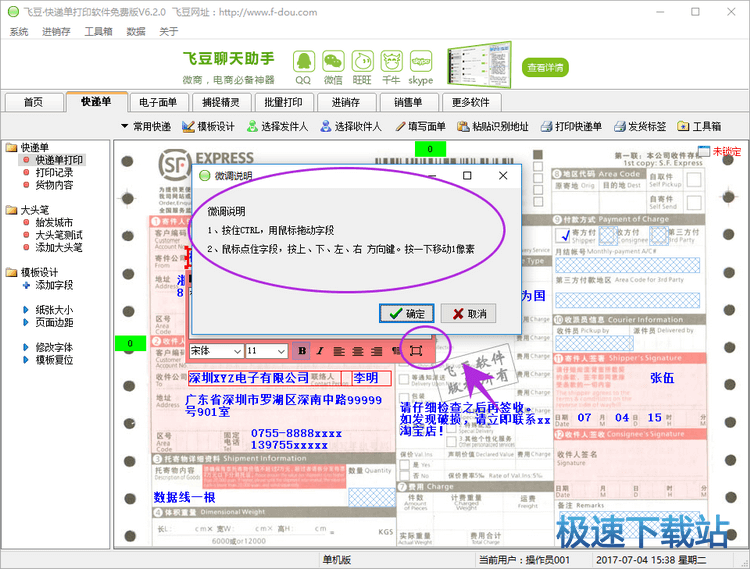Open the 进销存 menu in menu bar

(56, 32)
